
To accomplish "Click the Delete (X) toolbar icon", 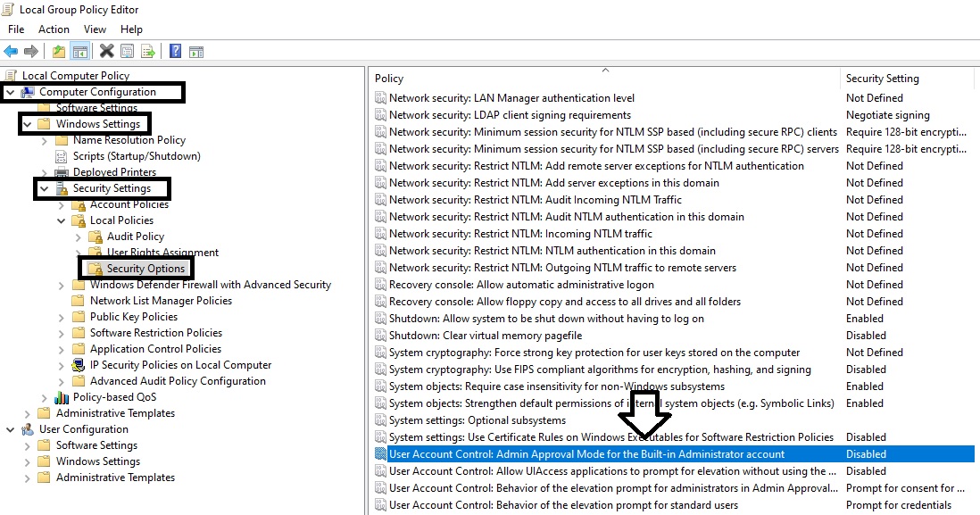I will [106, 51].
